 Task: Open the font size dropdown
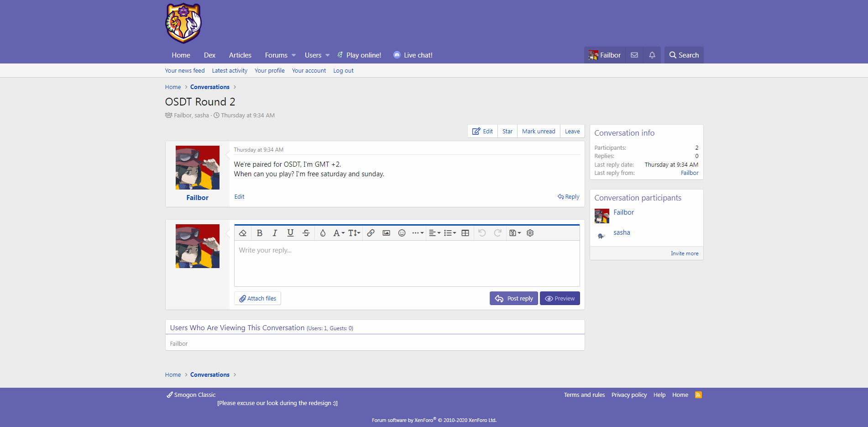[354, 233]
